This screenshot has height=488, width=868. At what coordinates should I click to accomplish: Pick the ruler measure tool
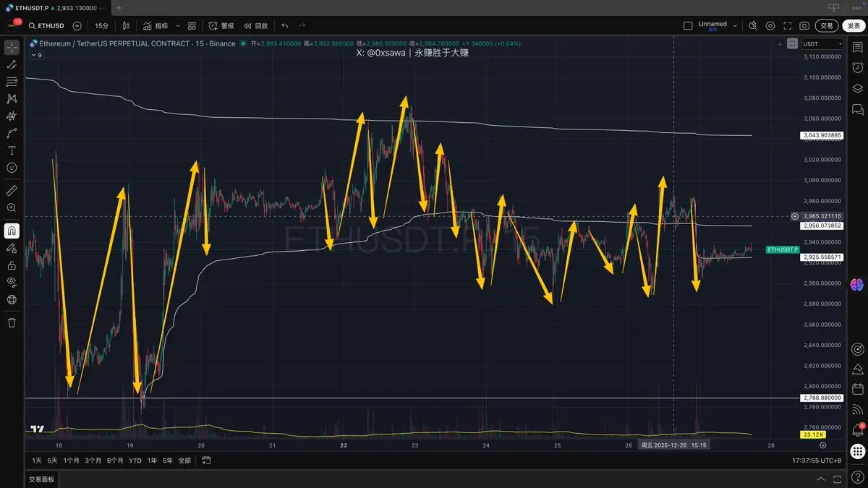click(x=12, y=191)
